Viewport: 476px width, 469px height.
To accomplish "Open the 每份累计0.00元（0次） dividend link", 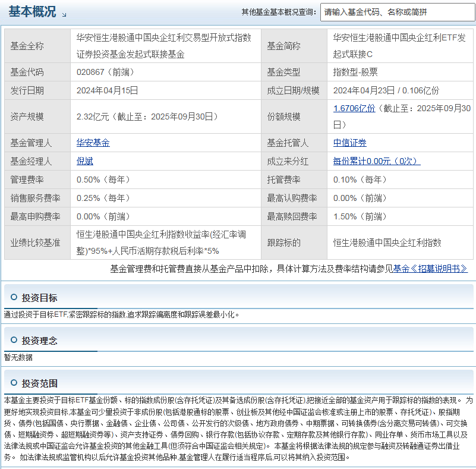I will 377,161.
